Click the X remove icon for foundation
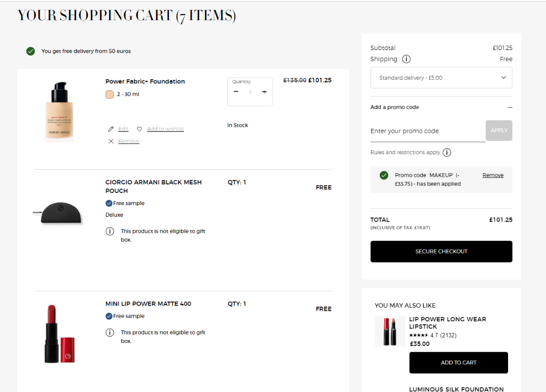 coord(111,141)
